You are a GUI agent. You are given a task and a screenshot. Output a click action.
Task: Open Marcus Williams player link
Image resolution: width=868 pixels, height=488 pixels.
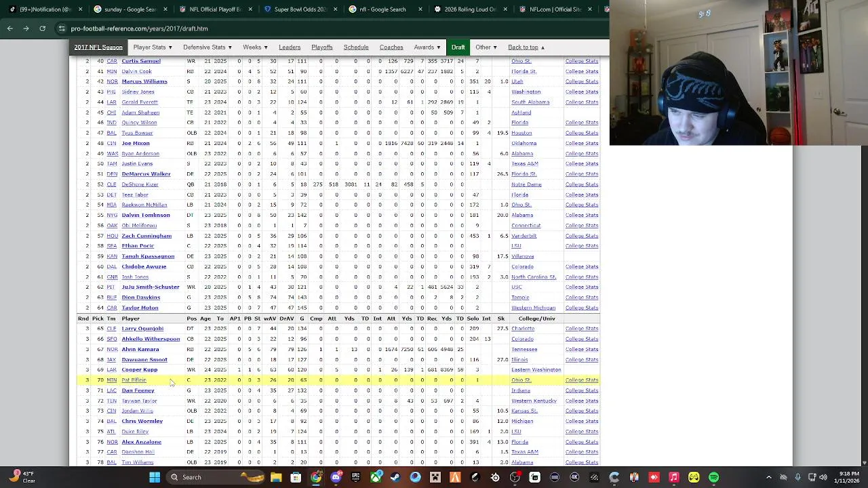click(x=144, y=81)
